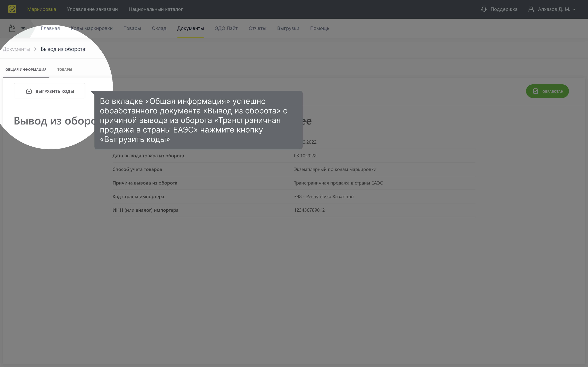Click the Вывод из оборота breadcrumb
This screenshot has width=588, height=367.
tap(63, 49)
